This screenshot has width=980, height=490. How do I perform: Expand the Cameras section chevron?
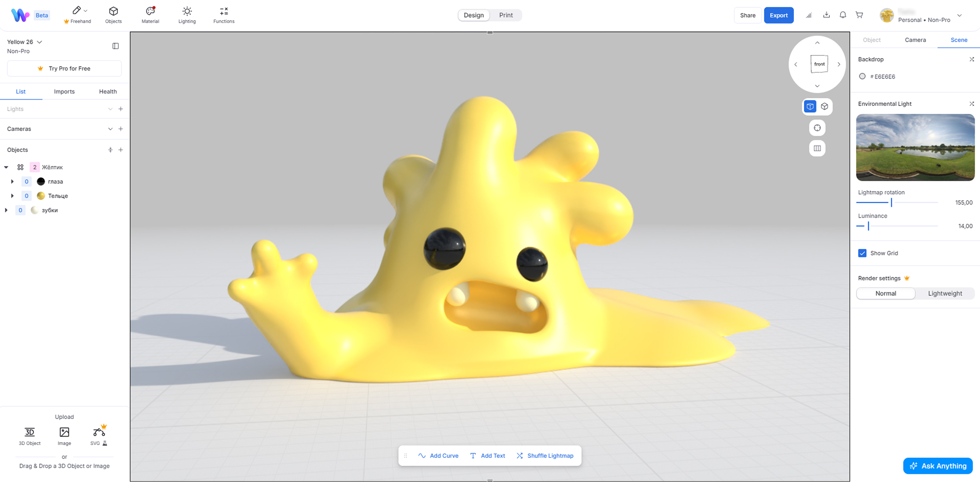(110, 129)
